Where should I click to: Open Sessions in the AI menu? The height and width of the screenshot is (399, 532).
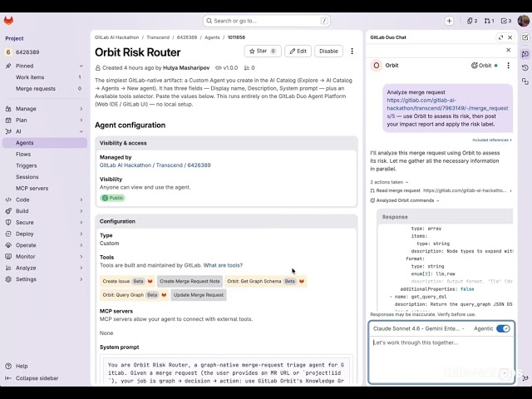pyautogui.click(x=44, y=177)
